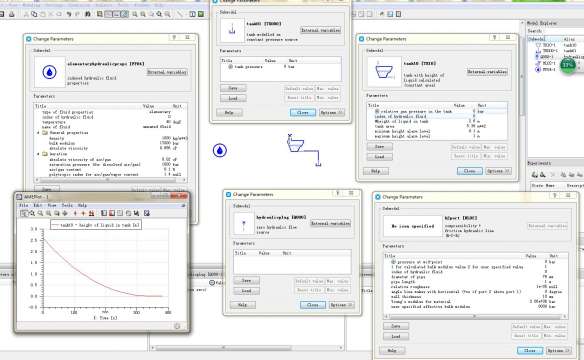This screenshot has height=360, width=584.
Task: Click the help question mark in the fluid properties dialog title bar
Action: tap(174, 38)
